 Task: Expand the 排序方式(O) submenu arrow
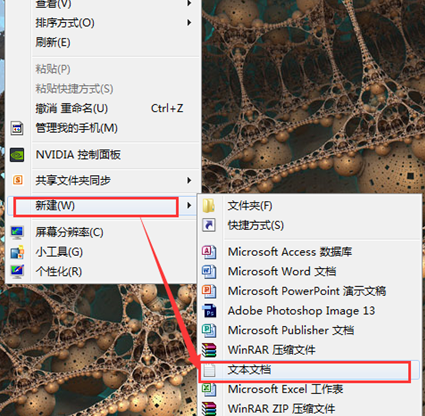[189, 23]
